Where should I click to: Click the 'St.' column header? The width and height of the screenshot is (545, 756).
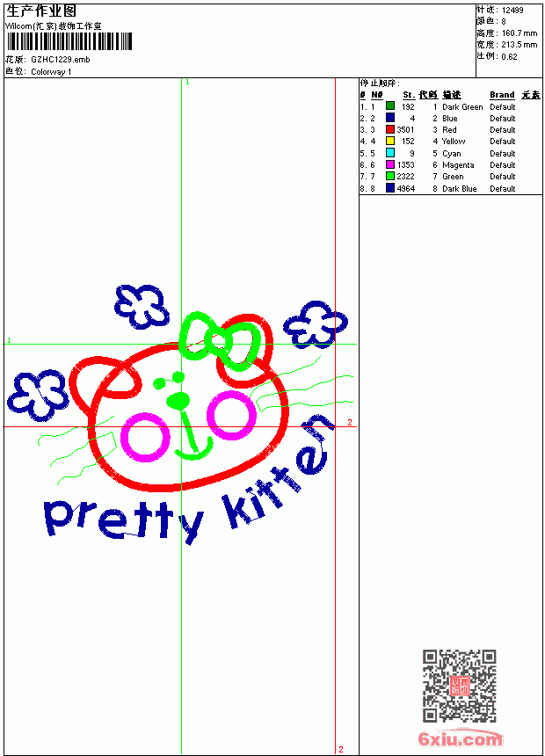point(409,95)
